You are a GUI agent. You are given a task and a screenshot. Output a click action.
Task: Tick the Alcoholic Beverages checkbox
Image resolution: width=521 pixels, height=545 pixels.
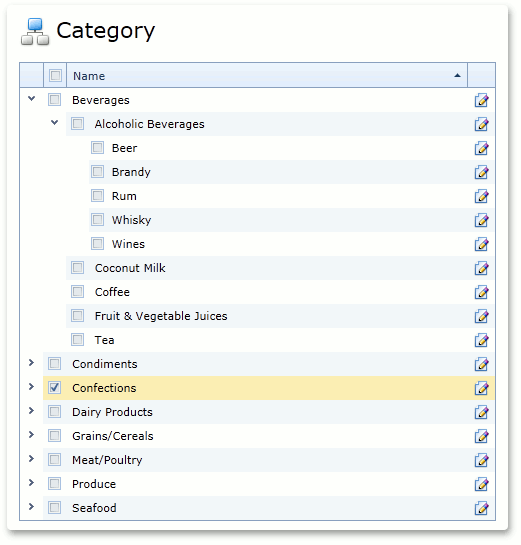coord(78,124)
